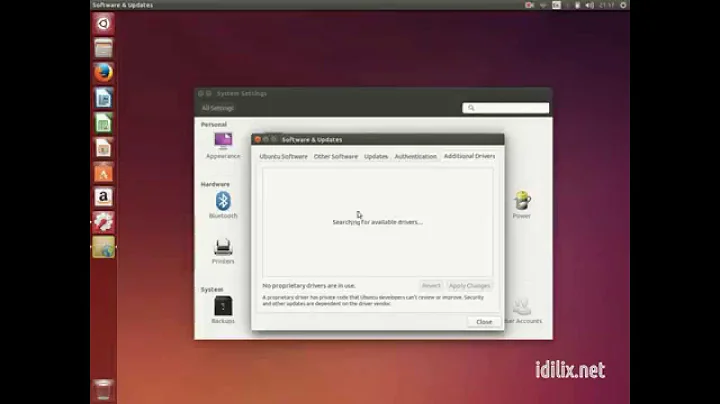This screenshot has height=404, width=720.
Task: Open LibreOffice Calc from the dock
Action: tap(103, 123)
